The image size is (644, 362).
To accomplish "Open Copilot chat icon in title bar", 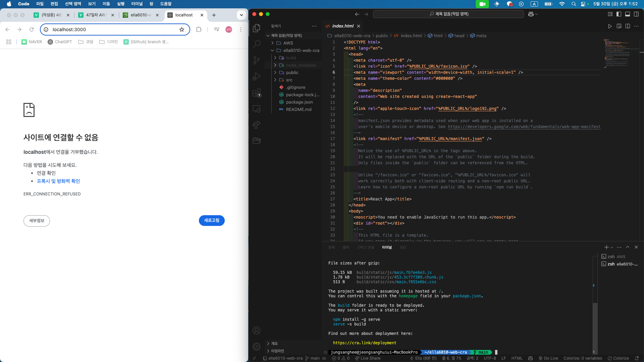I will [531, 14].
